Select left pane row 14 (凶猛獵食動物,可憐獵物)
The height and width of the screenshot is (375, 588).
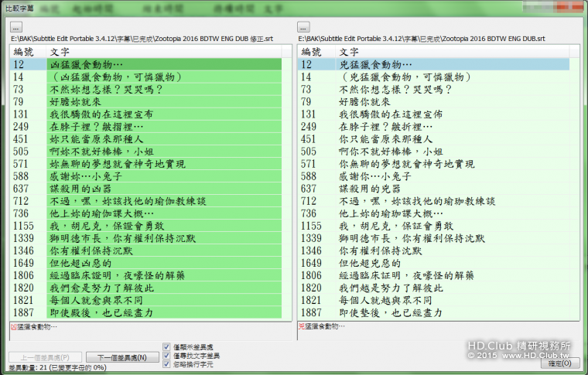(x=146, y=77)
